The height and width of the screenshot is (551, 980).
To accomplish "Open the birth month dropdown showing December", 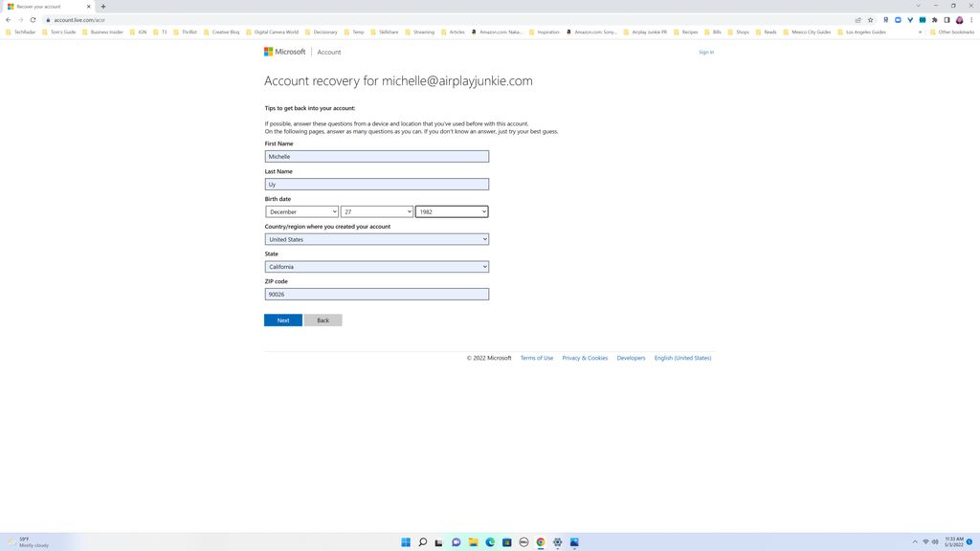I will pyautogui.click(x=301, y=211).
